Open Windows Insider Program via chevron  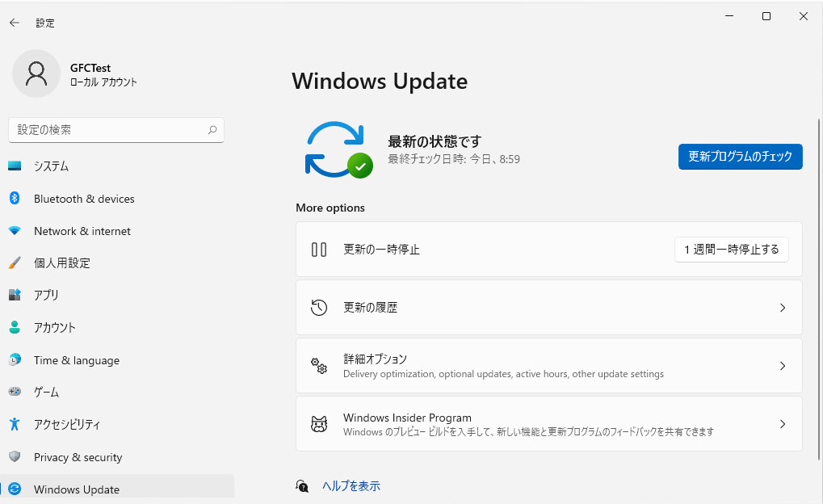point(782,424)
